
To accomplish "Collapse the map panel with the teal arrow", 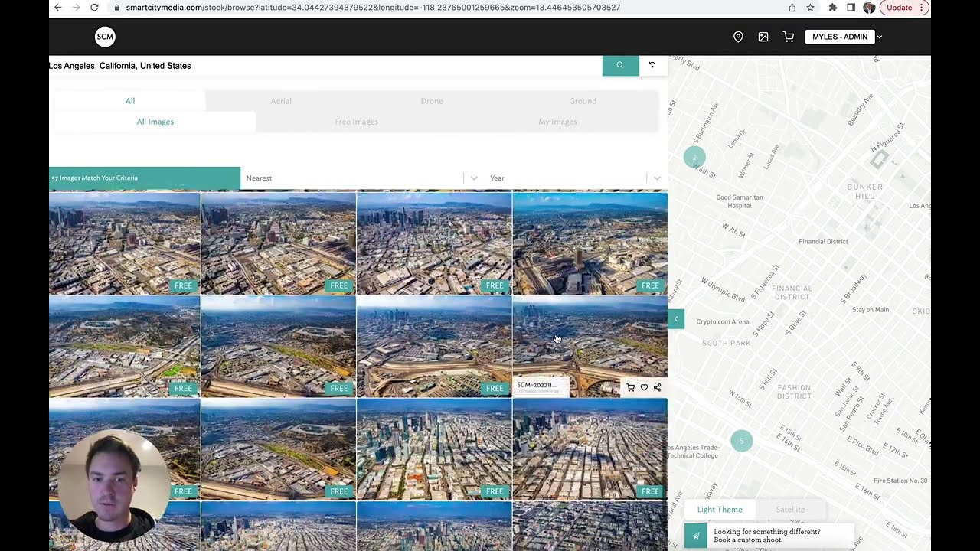I will click(676, 319).
